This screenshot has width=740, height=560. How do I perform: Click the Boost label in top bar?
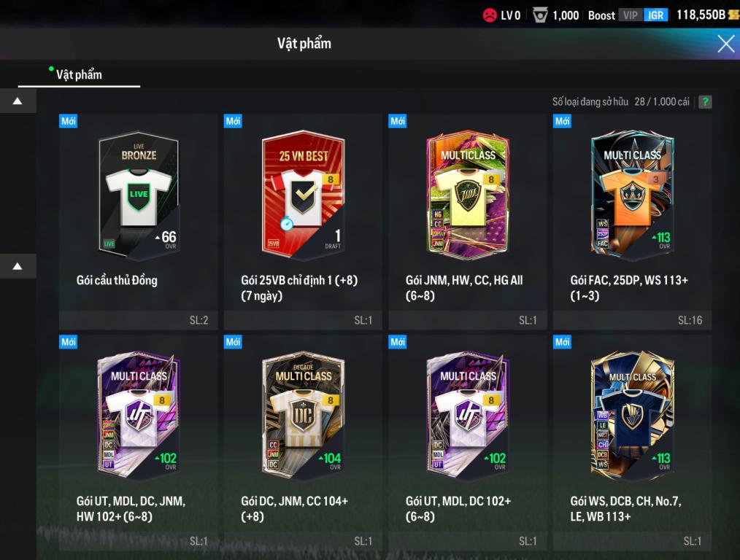601,15
